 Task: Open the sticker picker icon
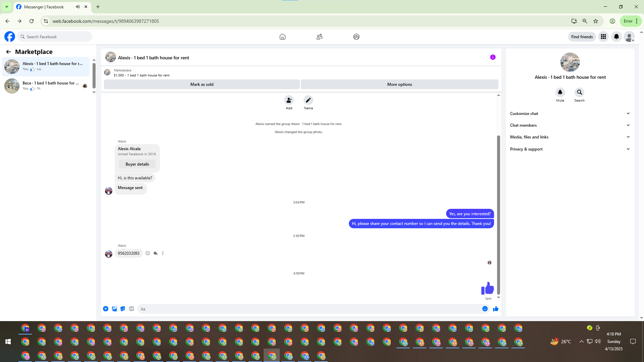coord(123,309)
